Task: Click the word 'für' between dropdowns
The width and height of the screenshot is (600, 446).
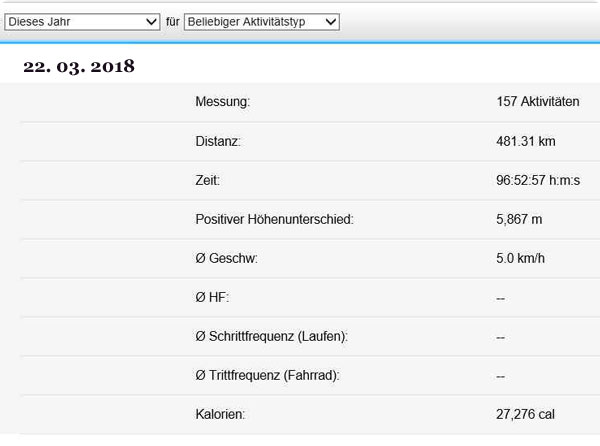Action: pos(173,22)
